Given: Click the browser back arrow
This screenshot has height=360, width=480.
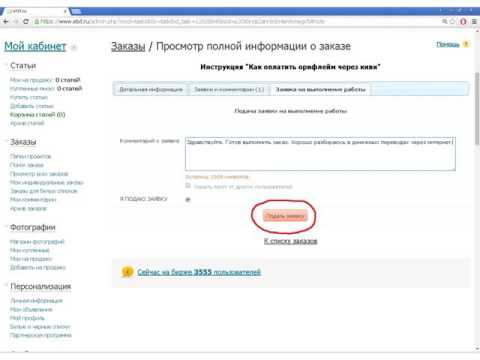Looking at the screenshot, I should (x=5, y=21).
